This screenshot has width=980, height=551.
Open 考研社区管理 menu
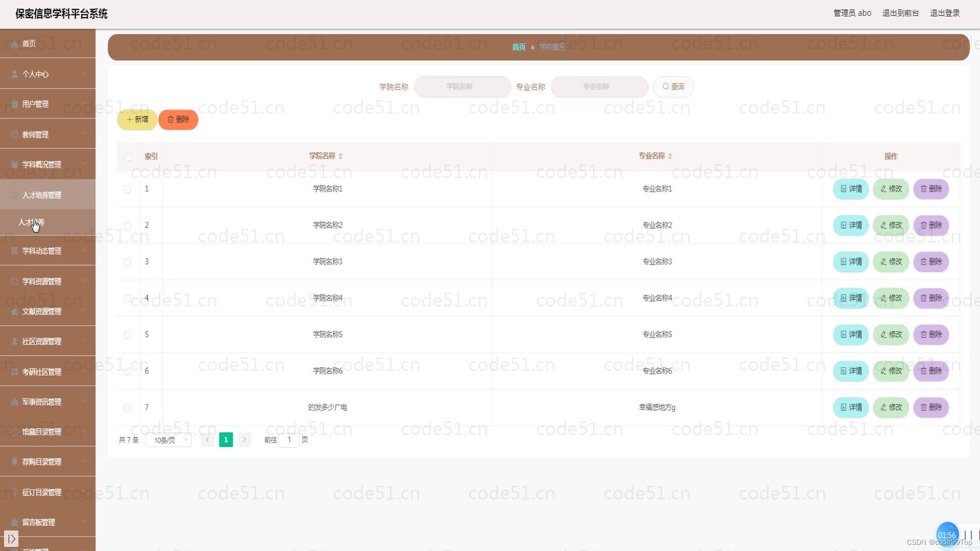pos(47,372)
